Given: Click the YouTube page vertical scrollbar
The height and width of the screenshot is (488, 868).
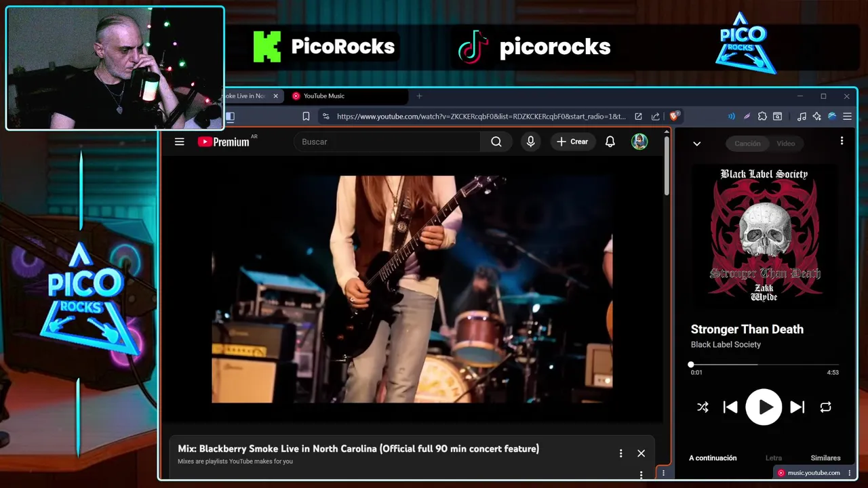Looking at the screenshot, I should tap(667, 166).
